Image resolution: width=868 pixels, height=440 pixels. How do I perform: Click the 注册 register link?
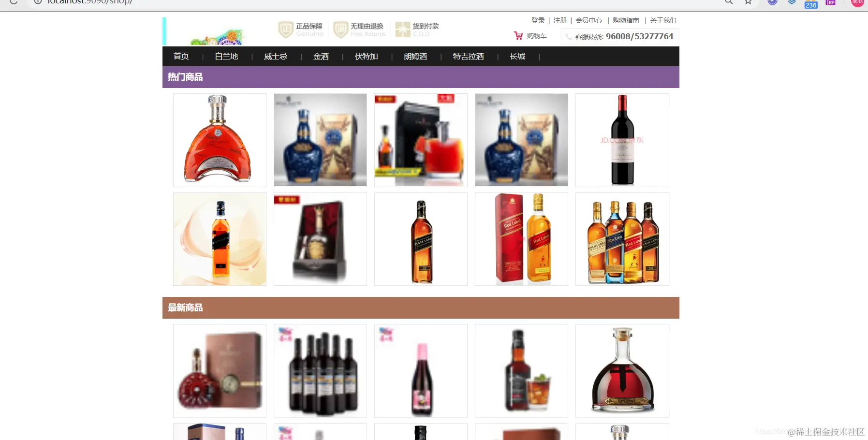pyautogui.click(x=560, y=20)
